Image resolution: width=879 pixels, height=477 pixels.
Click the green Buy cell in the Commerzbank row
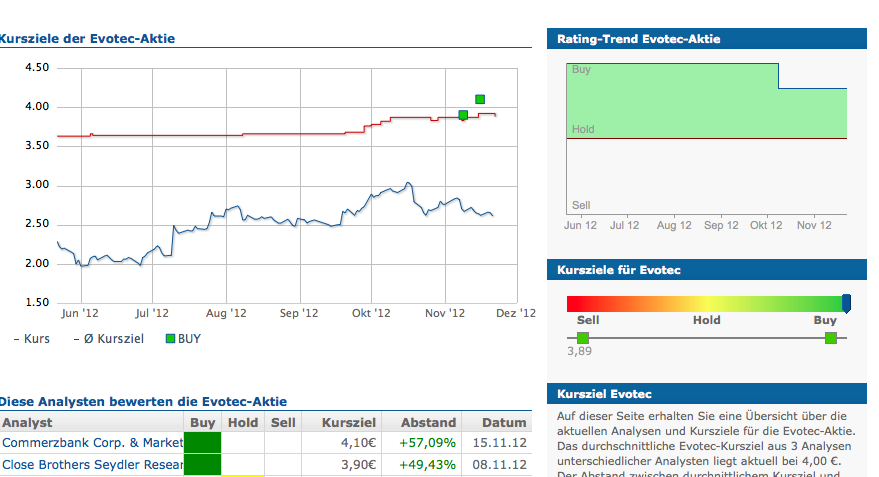202,442
